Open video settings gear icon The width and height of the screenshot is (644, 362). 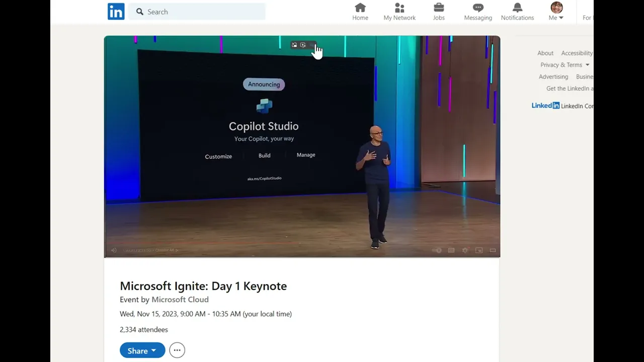point(465,250)
